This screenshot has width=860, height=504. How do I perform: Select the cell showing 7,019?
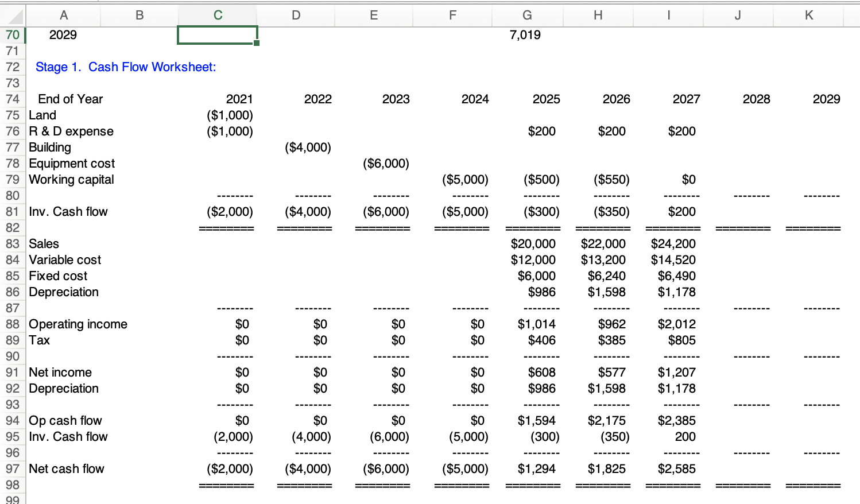click(x=526, y=35)
